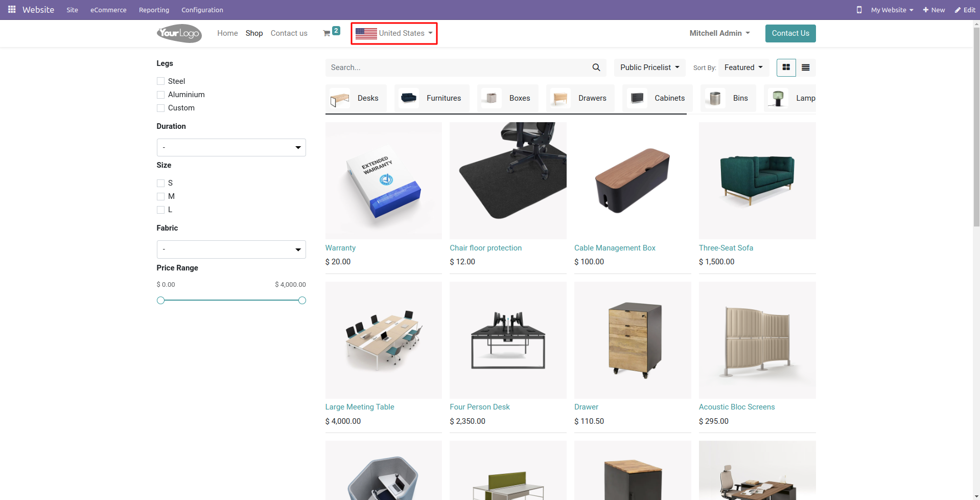980x500 pixels.
Task: Click the maximum price slider handle
Action: coord(302,300)
